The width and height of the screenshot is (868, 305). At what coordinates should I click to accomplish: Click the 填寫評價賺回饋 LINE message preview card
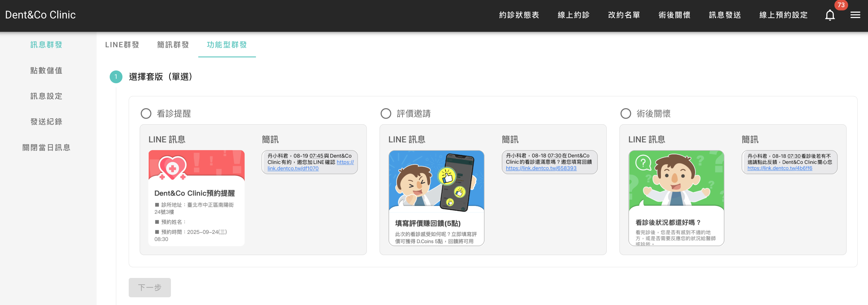[x=436, y=199]
